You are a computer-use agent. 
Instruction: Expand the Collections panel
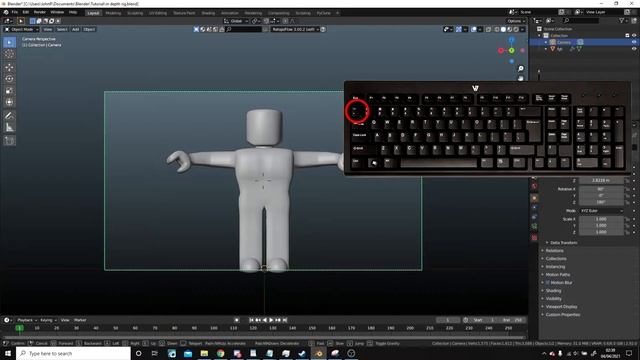(556, 259)
